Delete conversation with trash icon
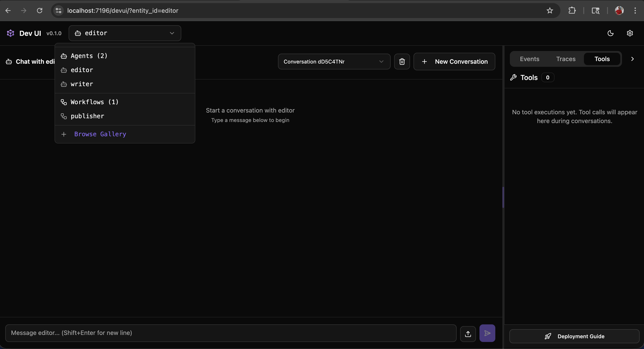Viewport: 644px width, 349px height. (x=402, y=62)
